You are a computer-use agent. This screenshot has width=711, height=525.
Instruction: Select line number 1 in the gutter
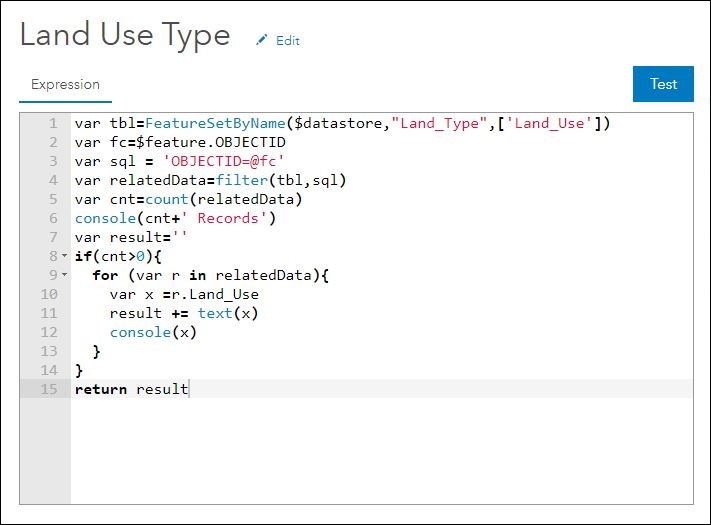[x=54, y=123]
